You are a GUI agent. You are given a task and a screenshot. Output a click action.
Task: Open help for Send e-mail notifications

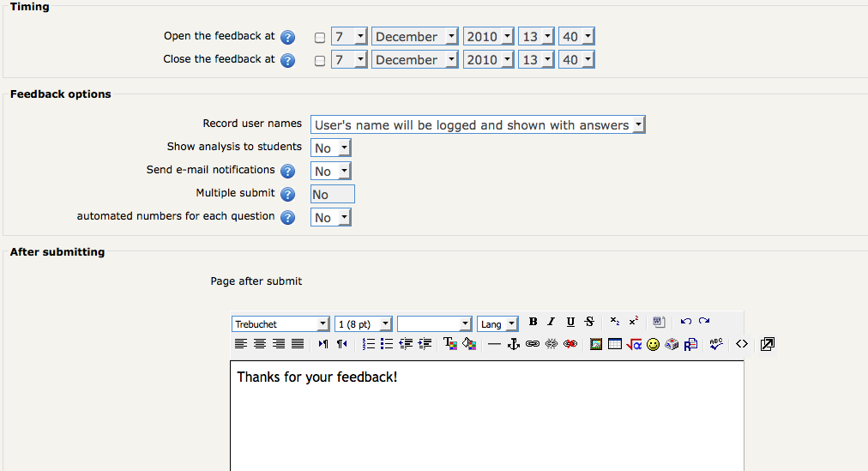(x=288, y=172)
